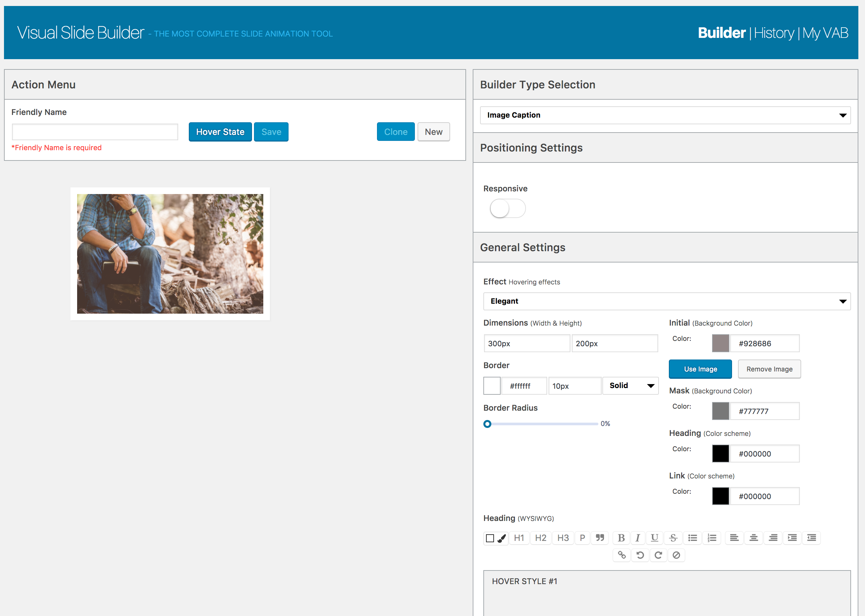Undo the last editor change

click(640, 555)
